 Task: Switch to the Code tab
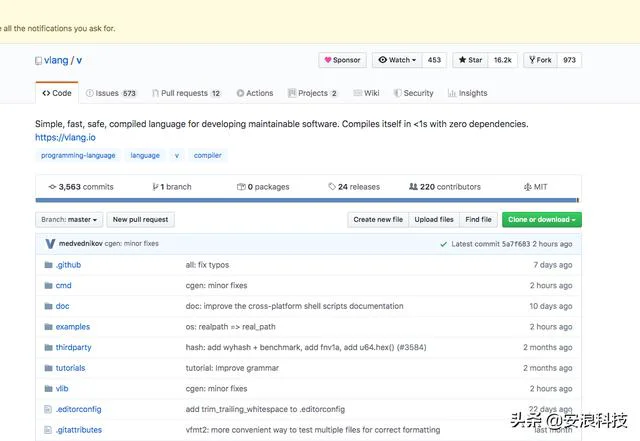pyautogui.click(x=57, y=93)
